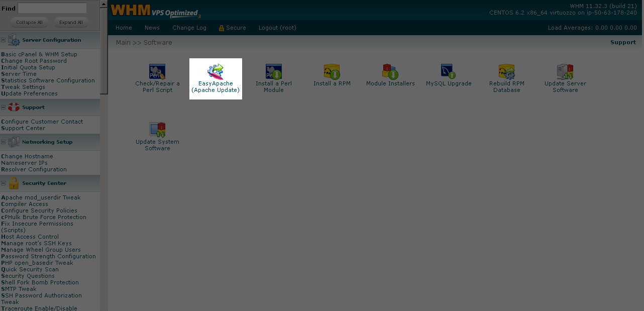This screenshot has height=311, width=644.
Task: Open Password Strength Configuration link
Action: point(48,256)
